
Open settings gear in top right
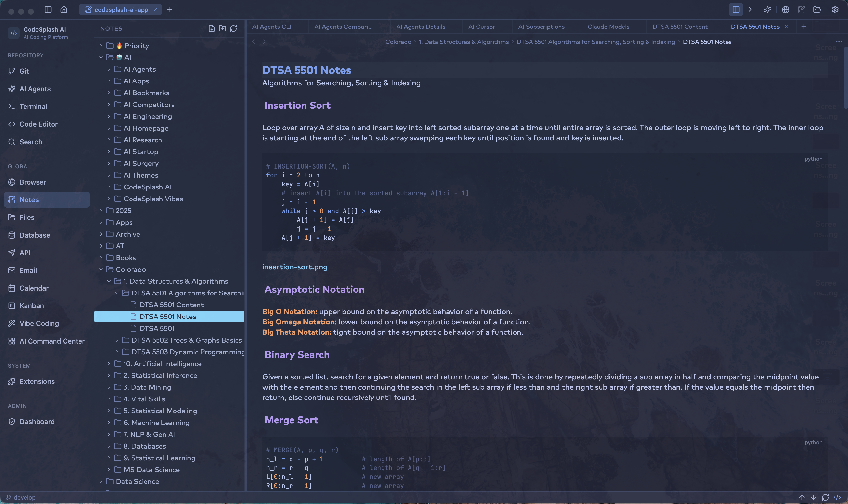(x=835, y=10)
